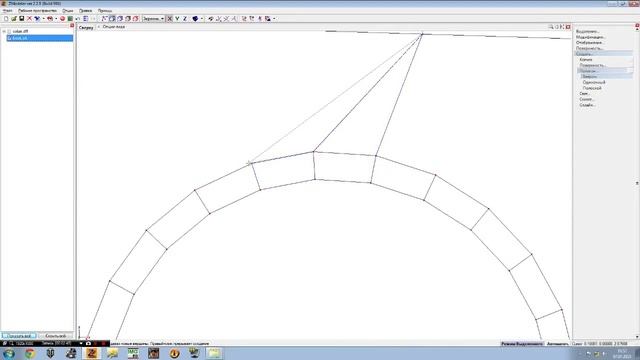Select the first sub-item under the highlighted group
The height and width of the screenshot is (360, 640).
pyautogui.click(x=586, y=60)
